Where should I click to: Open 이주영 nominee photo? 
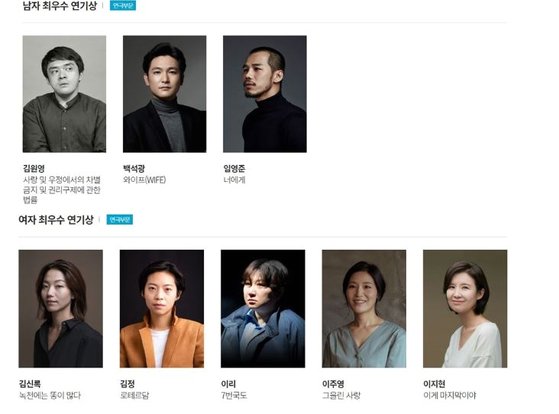[364, 308]
